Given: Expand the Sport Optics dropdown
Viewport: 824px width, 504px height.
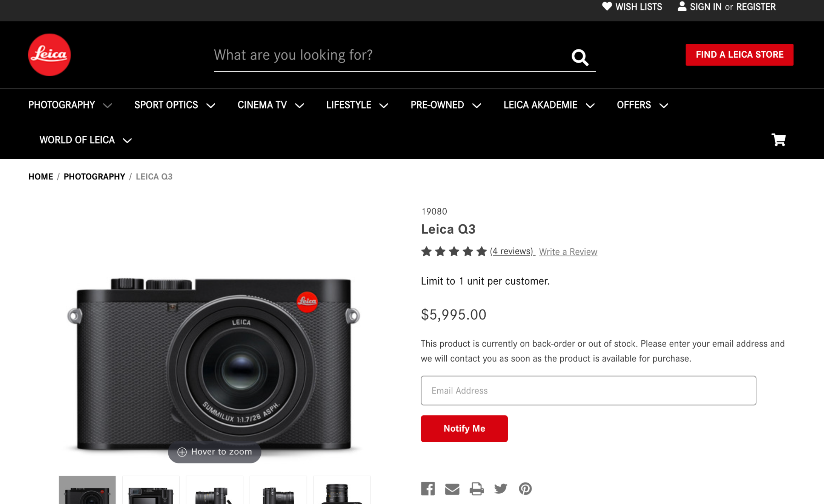Looking at the screenshot, I should (174, 105).
